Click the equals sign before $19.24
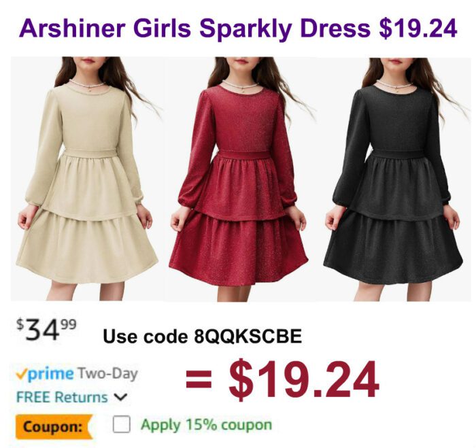 [199, 381]
